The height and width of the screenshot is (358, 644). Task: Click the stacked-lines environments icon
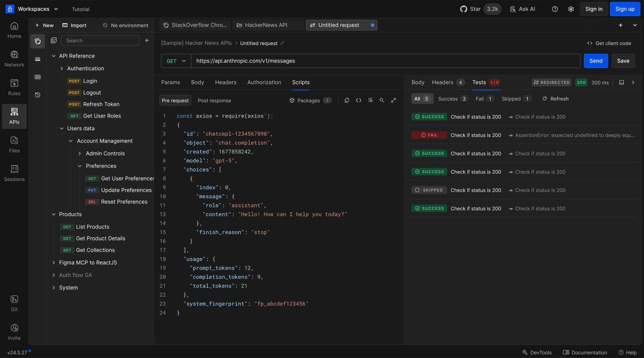pyautogui.click(x=38, y=59)
